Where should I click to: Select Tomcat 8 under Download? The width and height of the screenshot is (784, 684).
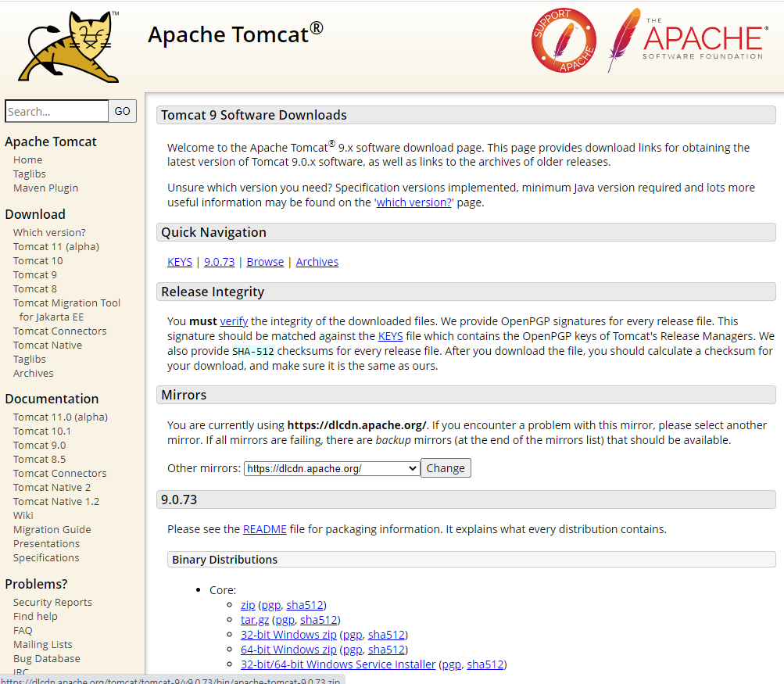35,288
